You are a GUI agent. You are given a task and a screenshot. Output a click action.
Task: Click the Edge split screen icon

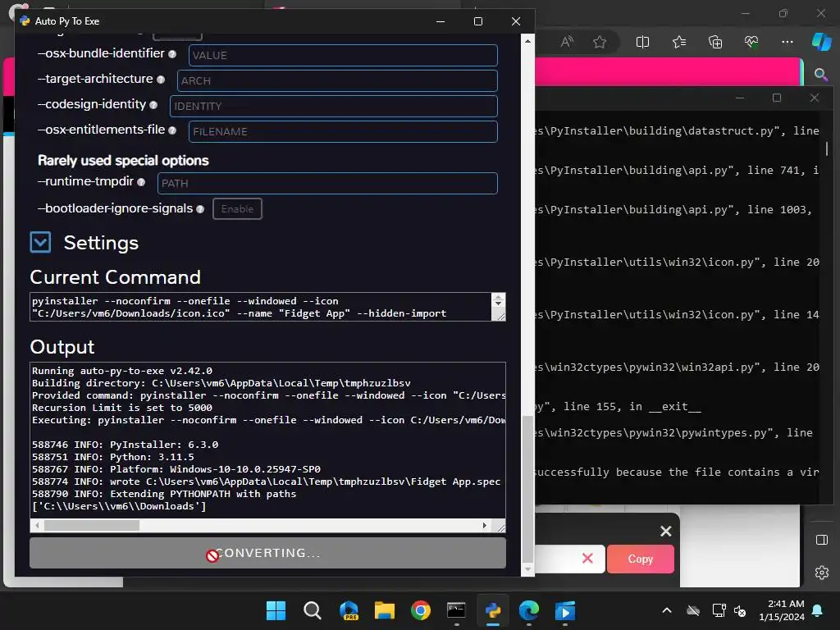(x=642, y=42)
